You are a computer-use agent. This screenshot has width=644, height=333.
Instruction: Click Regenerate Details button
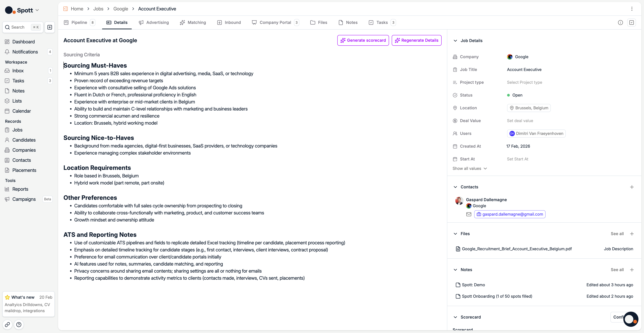[417, 40]
